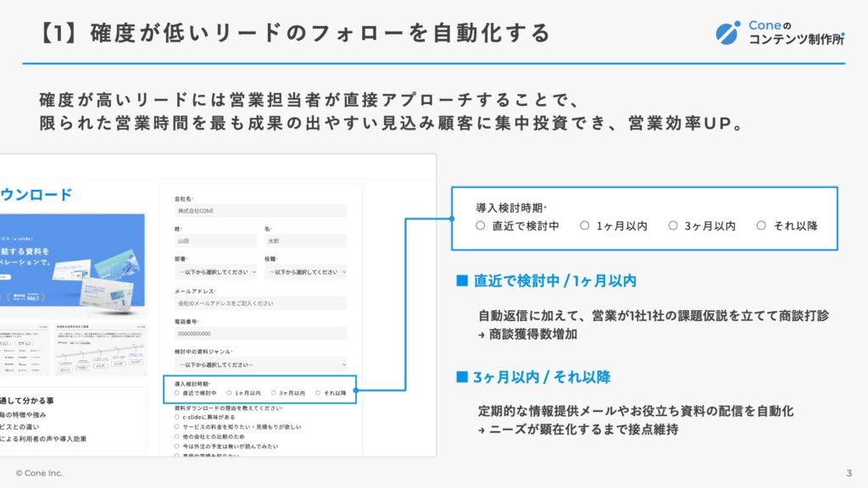Choose 3ヶ月以内 radio inside the download form
868x488 pixels.
point(274,393)
